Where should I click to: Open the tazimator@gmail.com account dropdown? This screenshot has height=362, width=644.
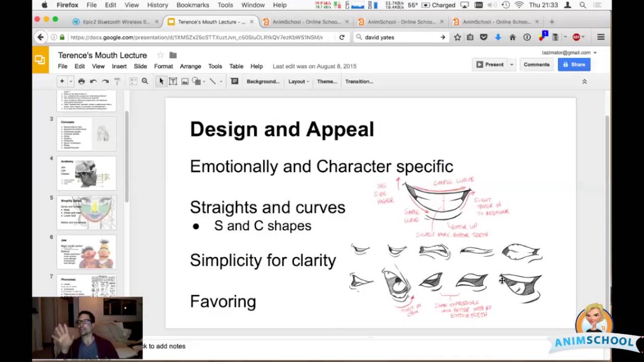[x=569, y=52]
